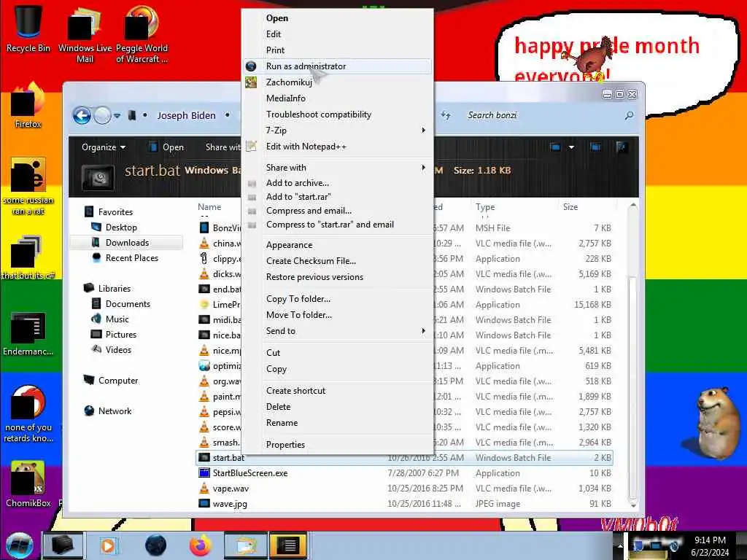
Task: Choose Add to archive...
Action: 298,183
